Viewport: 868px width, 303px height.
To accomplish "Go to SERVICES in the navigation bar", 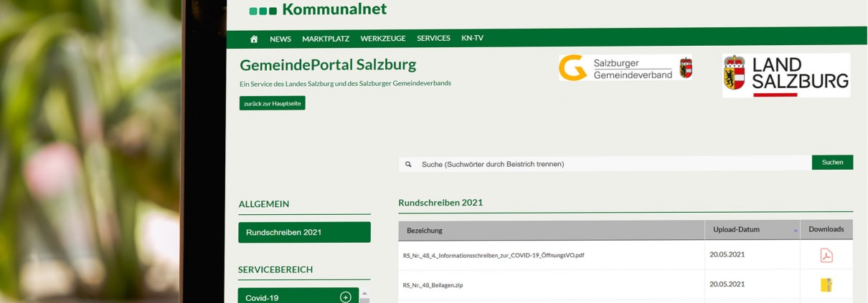I will (x=433, y=39).
